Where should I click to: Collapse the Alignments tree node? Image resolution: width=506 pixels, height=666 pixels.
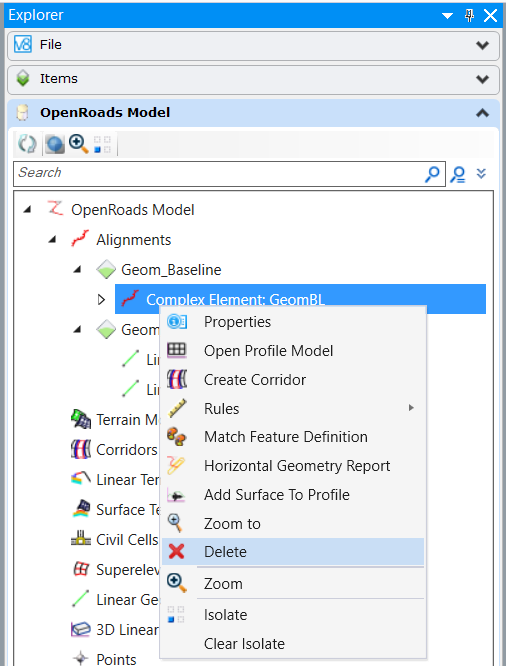[x=52, y=240]
